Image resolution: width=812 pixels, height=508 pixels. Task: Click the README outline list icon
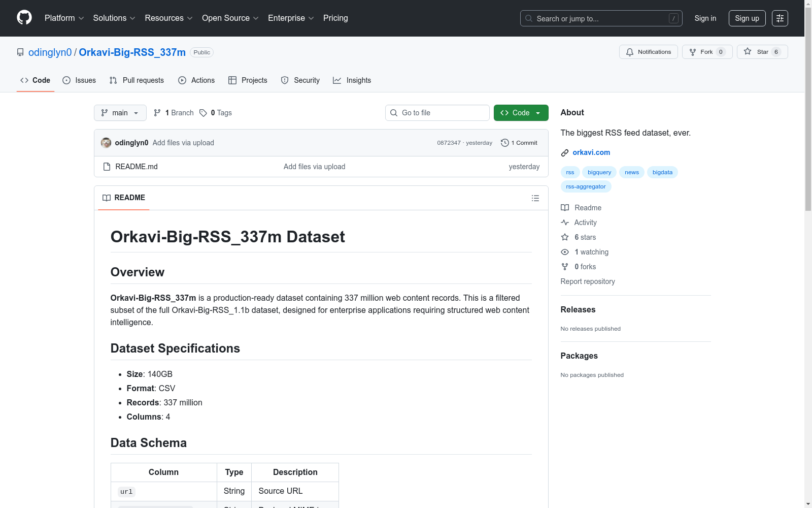tap(535, 198)
